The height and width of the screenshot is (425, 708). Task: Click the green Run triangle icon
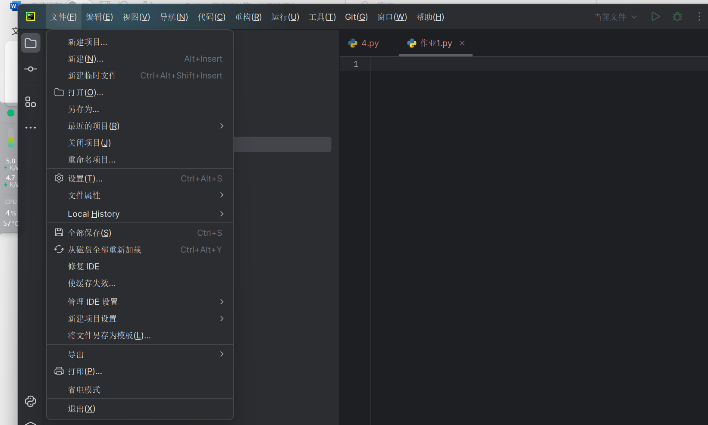(656, 17)
